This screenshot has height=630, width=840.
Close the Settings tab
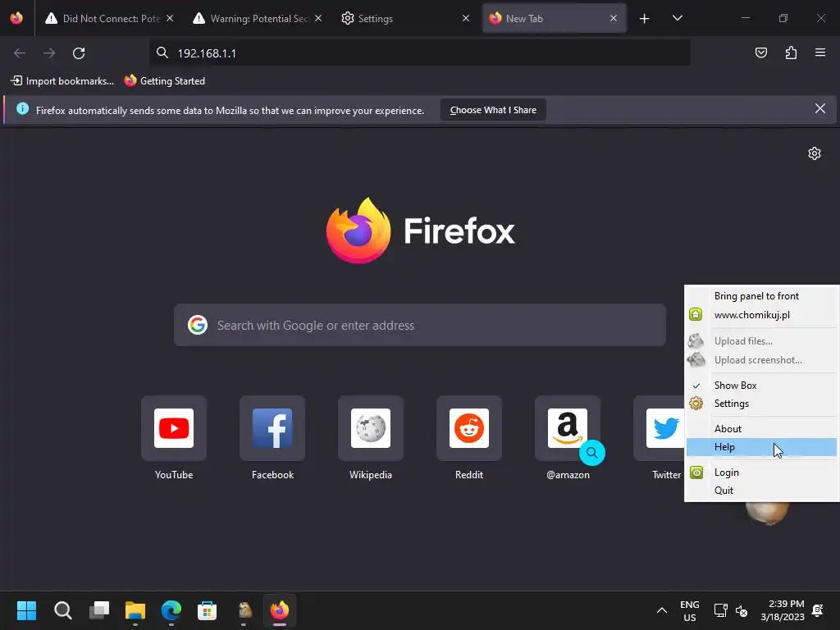[x=466, y=18]
